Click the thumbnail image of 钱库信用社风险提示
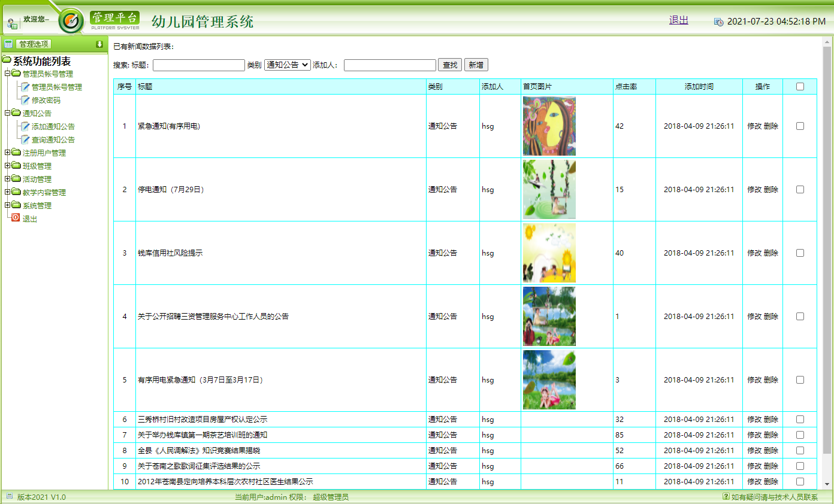The width and height of the screenshot is (834, 504). click(549, 253)
